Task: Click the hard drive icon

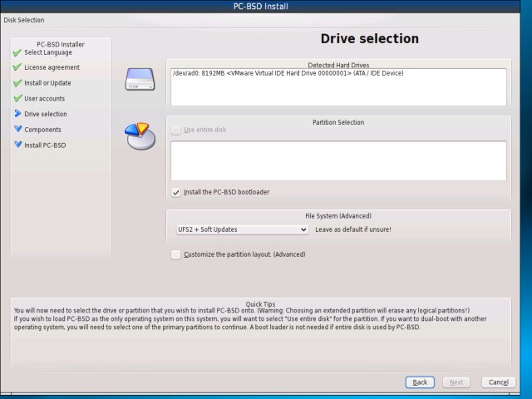Action: tap(140, 79)
